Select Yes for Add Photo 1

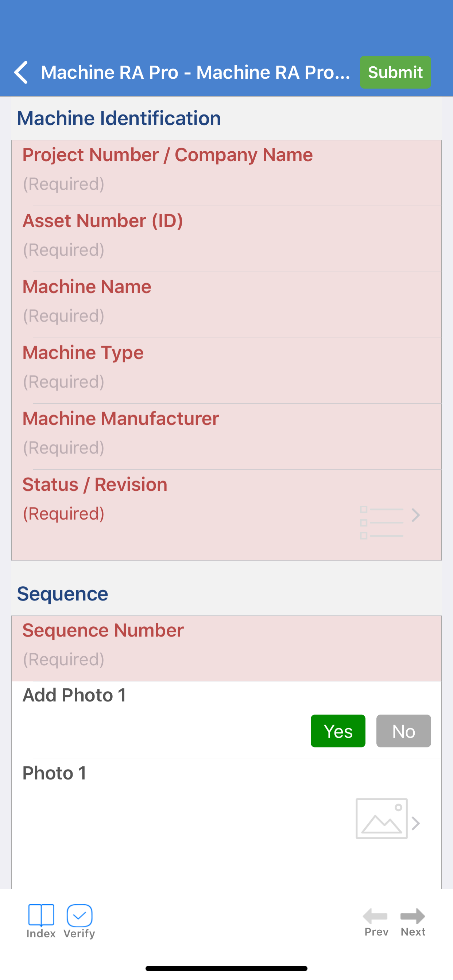(338, 731)
